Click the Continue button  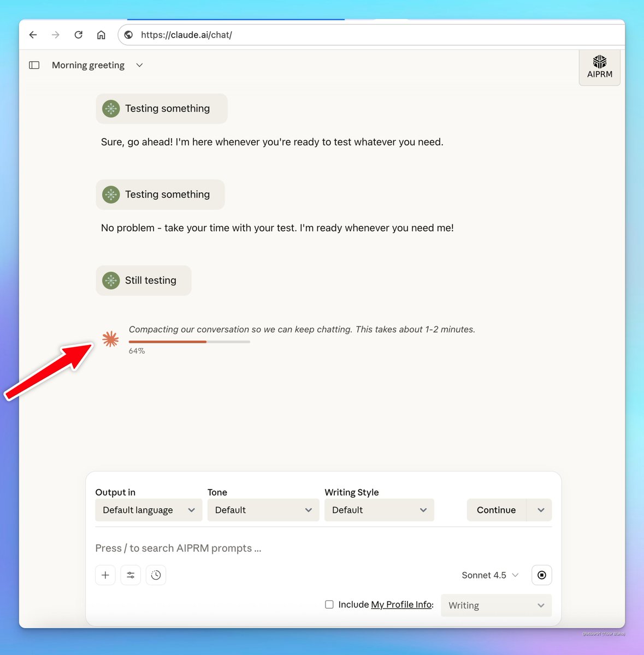click(x=496, y=510)
